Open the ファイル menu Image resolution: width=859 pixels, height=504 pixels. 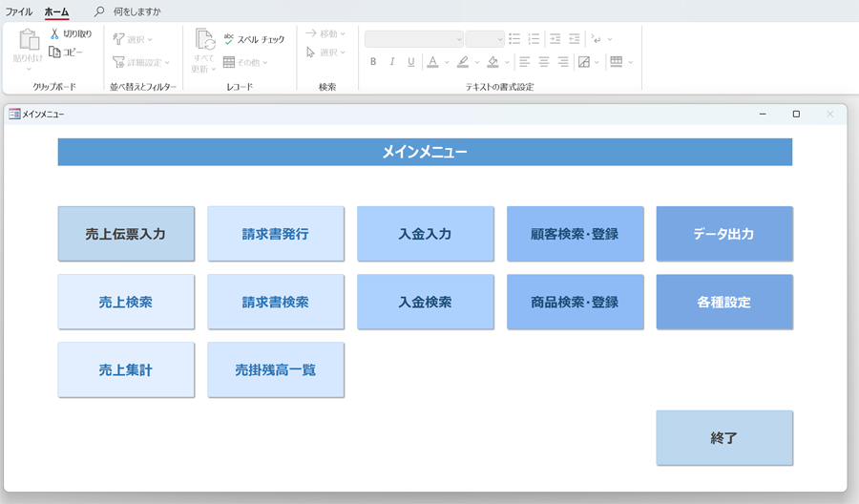[19, 12]
